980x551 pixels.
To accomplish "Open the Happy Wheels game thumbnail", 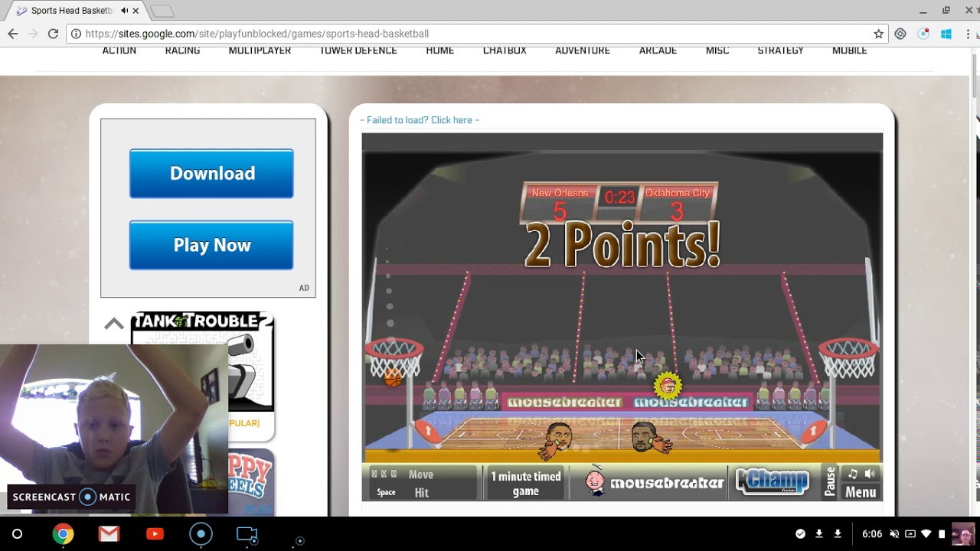I will click(250, 482).
